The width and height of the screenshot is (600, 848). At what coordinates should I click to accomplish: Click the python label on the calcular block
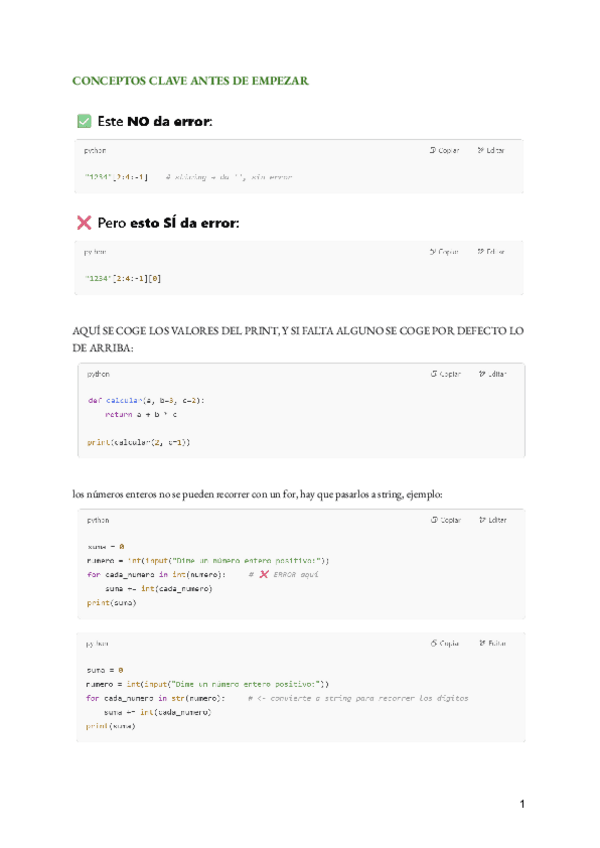[x=98, y=374]
